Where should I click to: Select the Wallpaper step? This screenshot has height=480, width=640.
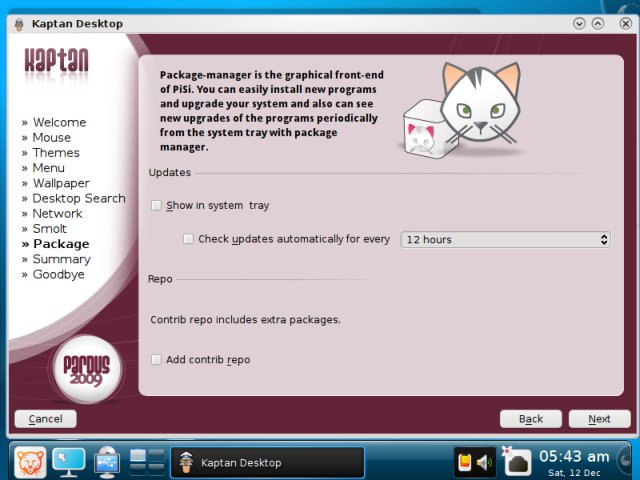click(61, 183)
